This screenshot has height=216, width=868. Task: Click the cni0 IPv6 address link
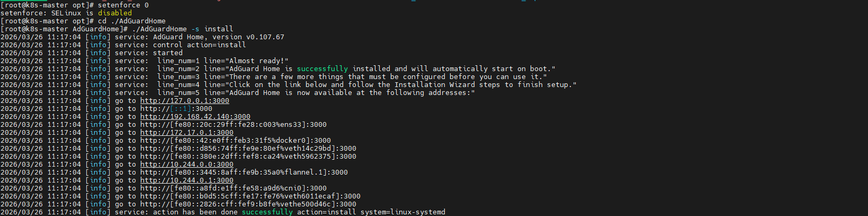click(233, 188)
